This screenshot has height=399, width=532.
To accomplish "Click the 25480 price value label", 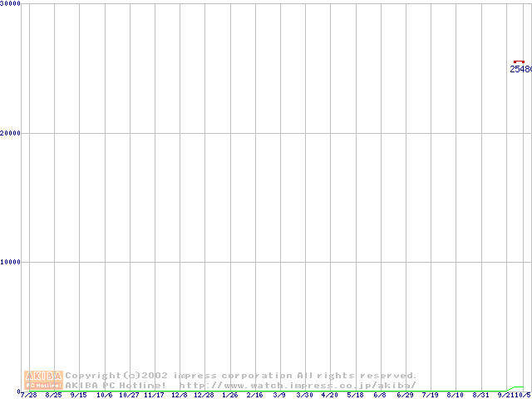I will tap(520, 70).
